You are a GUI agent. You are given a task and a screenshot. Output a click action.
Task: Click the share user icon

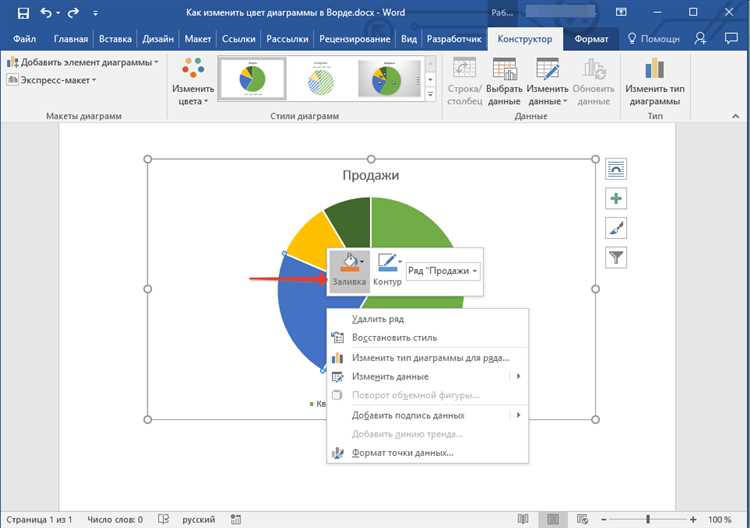700,39
